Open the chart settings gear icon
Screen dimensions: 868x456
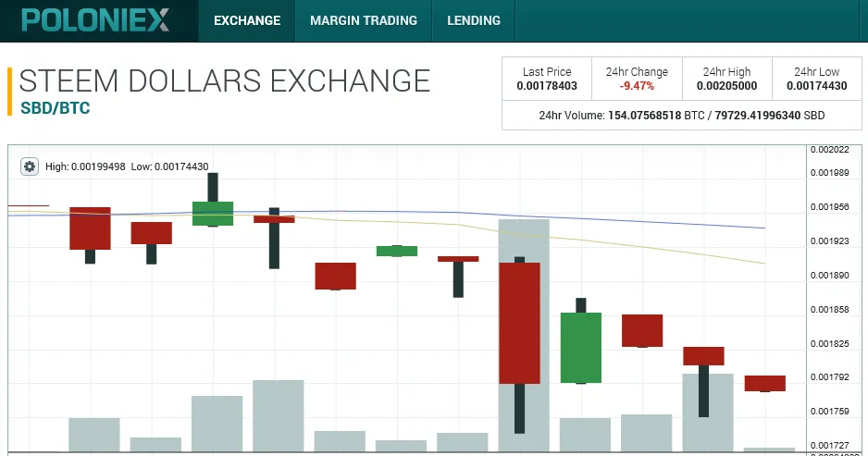pyautogui.click(x=30, y=166)
